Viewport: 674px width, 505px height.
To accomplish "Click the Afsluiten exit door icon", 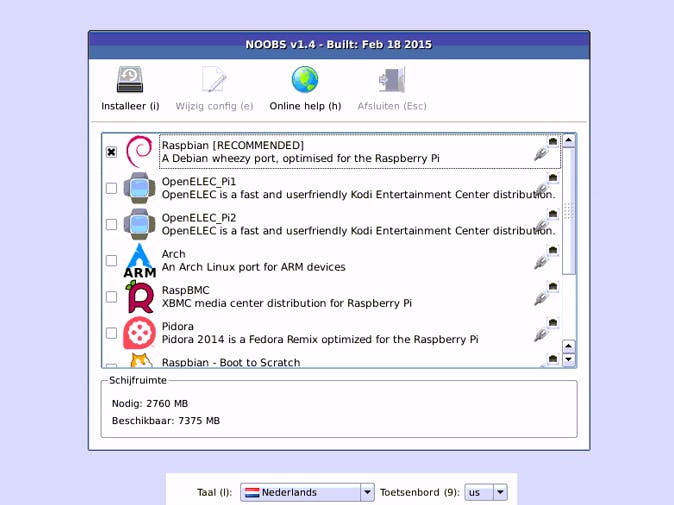I will click(x=392, y=80).
